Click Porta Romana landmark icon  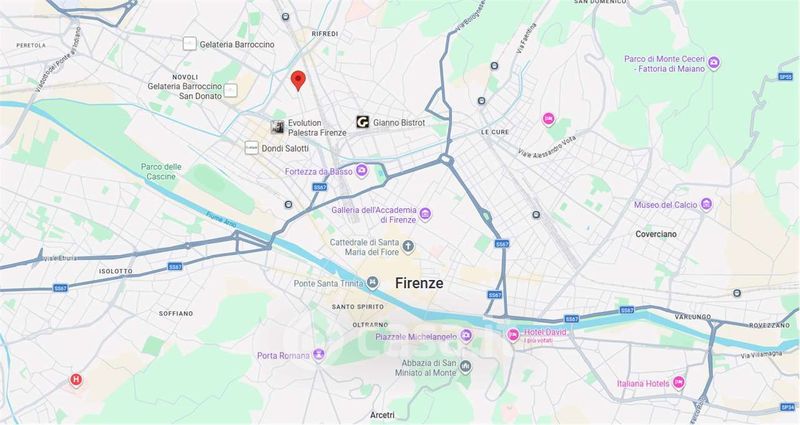319,355
